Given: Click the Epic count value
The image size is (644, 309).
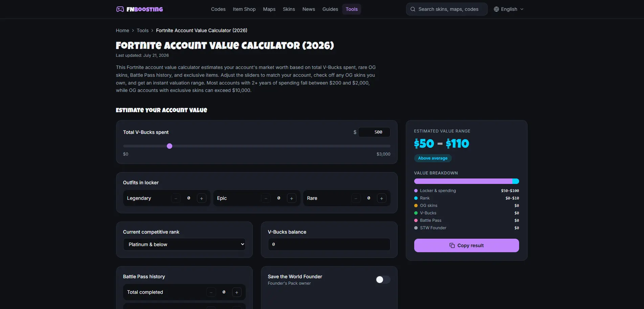Looking at the screenshot, I should [x=279, y=198].
